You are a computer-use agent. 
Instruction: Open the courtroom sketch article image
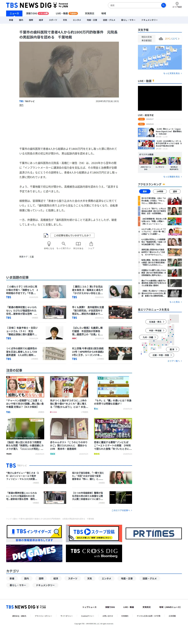tap(69, 69)
